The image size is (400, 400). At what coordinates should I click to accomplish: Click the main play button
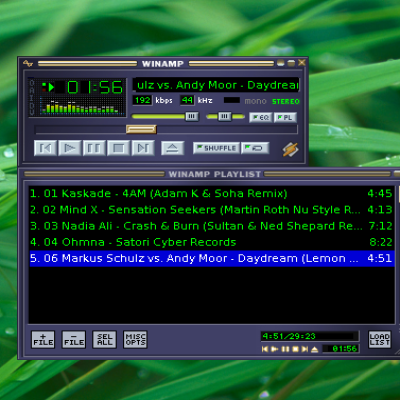(x=70, y=148)
